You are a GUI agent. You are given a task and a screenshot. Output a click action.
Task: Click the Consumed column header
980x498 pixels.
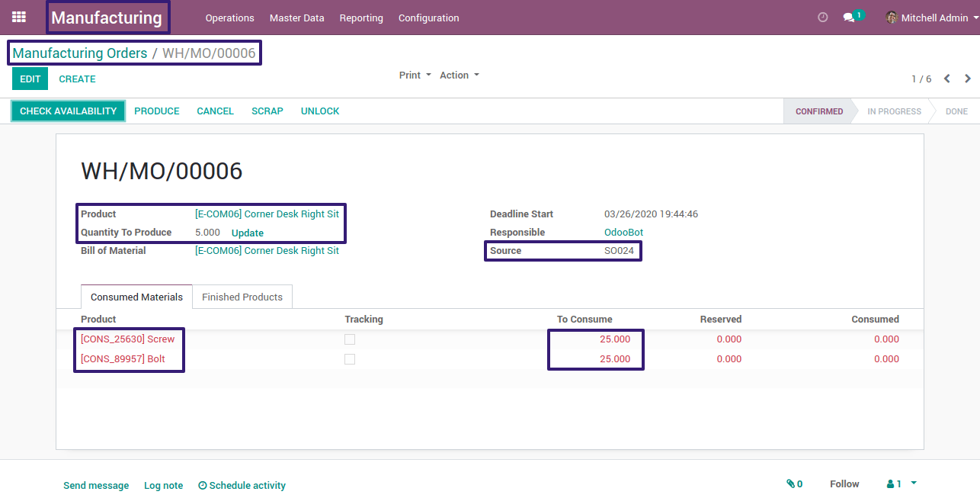[876, 320]
